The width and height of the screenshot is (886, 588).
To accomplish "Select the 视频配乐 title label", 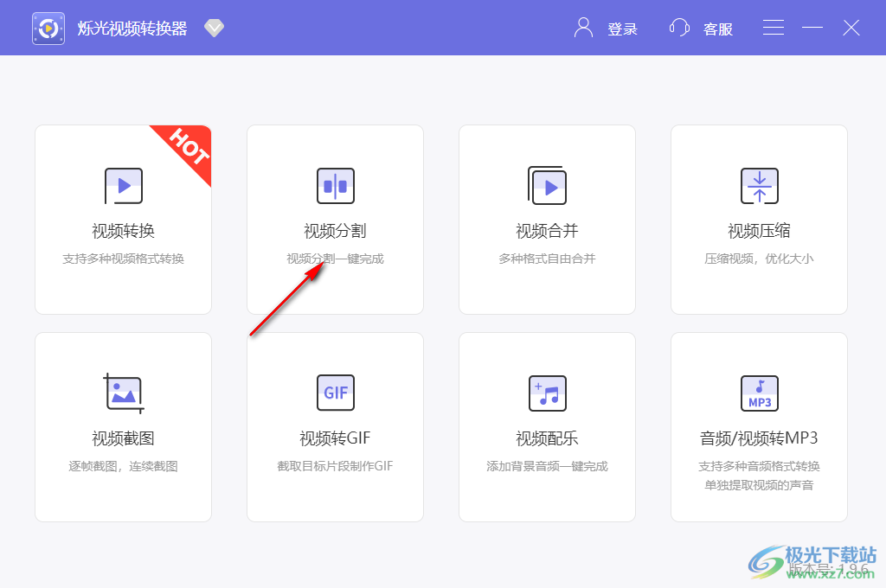I will click(x=547, y=438).
